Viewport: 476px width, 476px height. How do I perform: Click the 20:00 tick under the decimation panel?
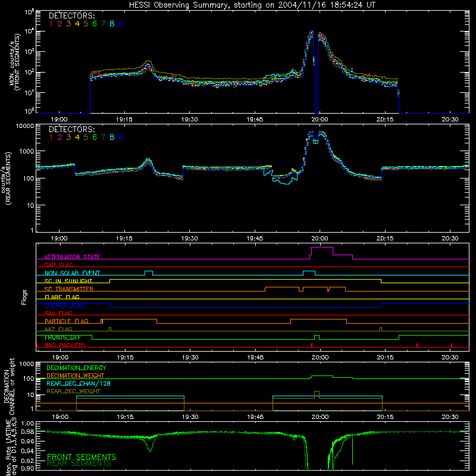pyautogui.click(x=320, y=417)
